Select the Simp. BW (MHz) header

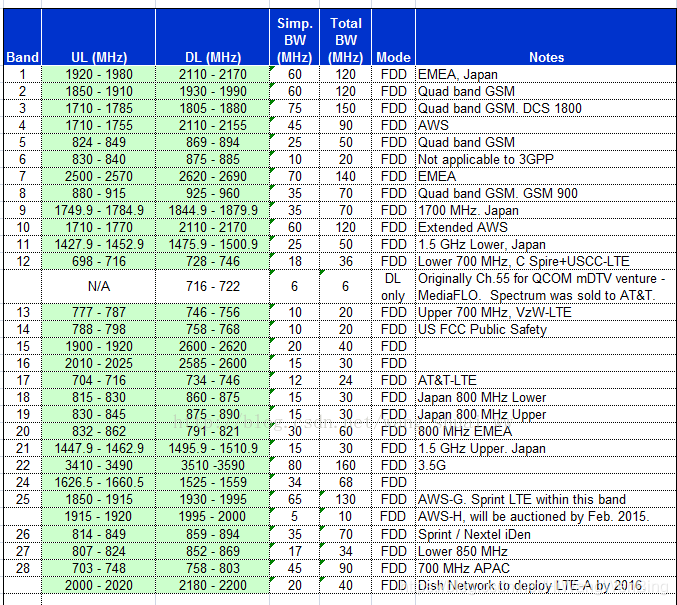click(294, 38)
